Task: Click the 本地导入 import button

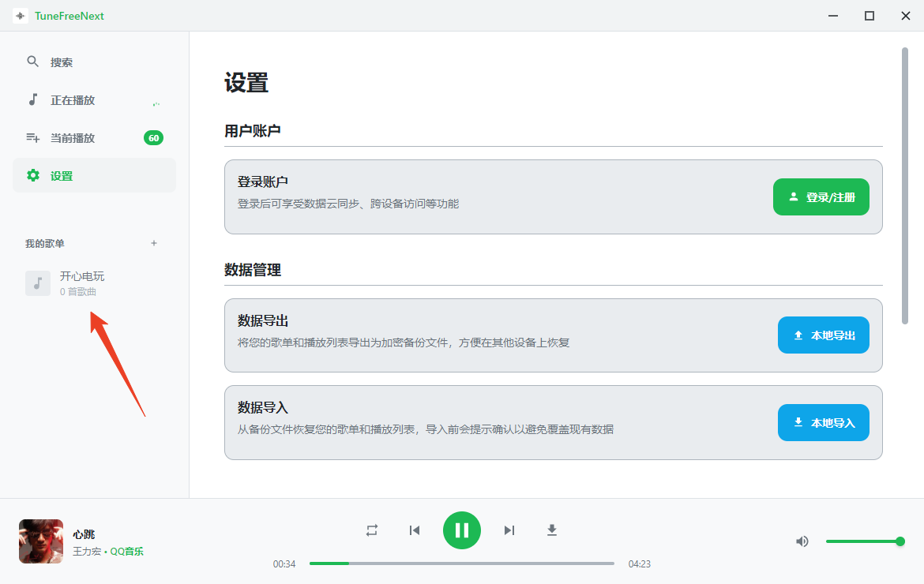Action: 823,422
